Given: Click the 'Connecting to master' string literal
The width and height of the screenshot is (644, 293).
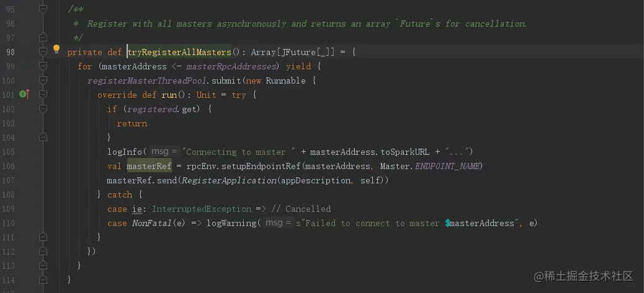Looking at the screenshot, I should click(240, 152).
